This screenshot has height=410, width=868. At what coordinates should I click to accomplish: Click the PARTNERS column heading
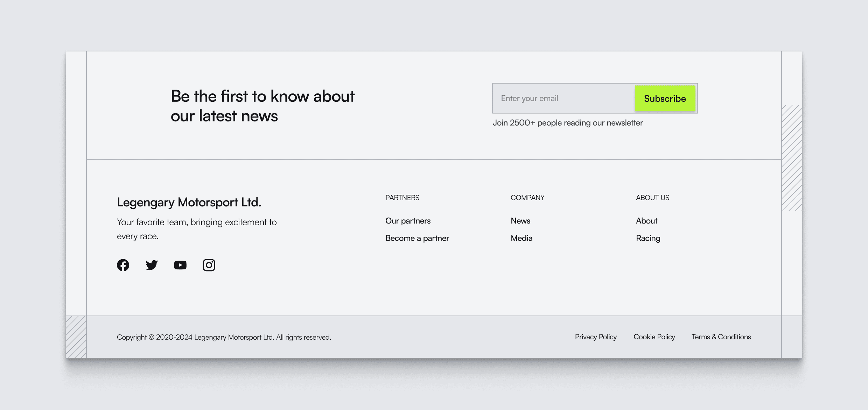pyautogui.click(x=402, y=198)
